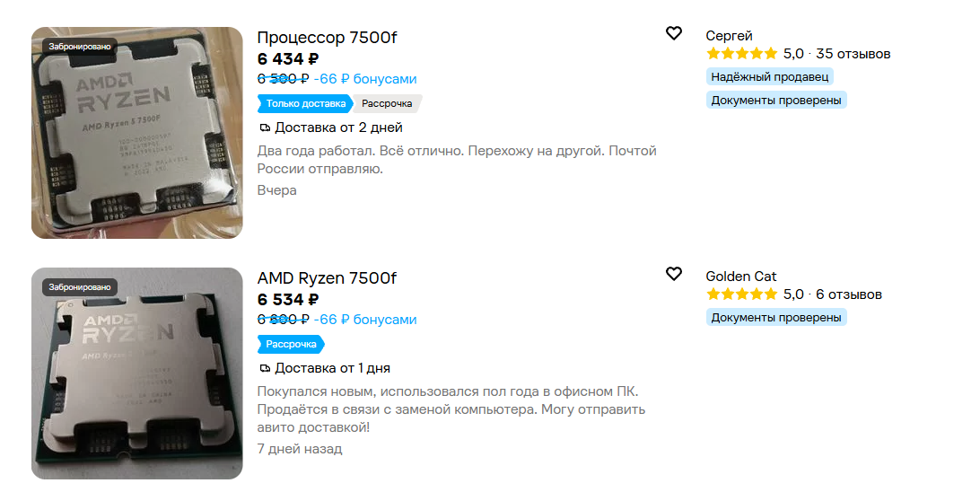Click delivery truck icon for 1-day delivery
The height and width of the screenshot is (492, 980).
click(x=265, y=369)
